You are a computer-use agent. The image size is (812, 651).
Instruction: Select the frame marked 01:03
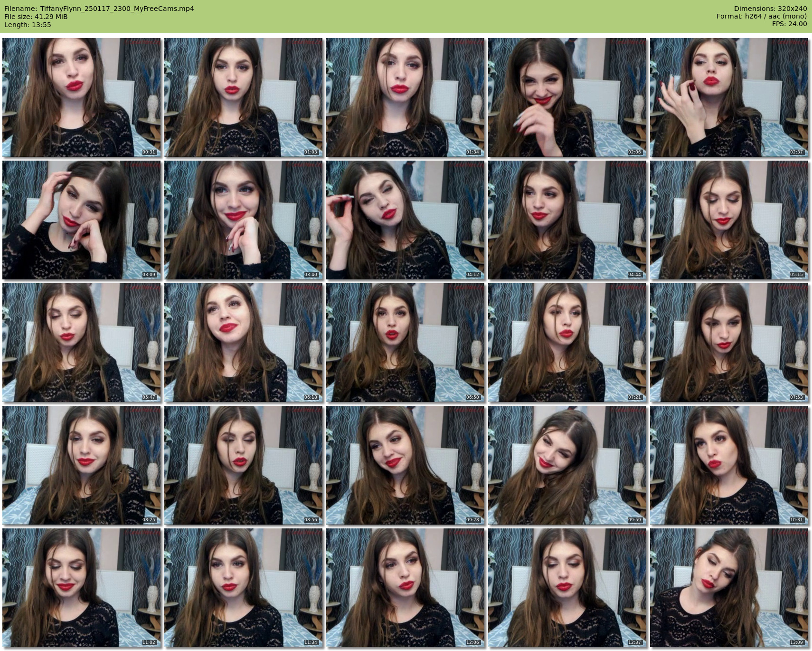tap(243, 97)
